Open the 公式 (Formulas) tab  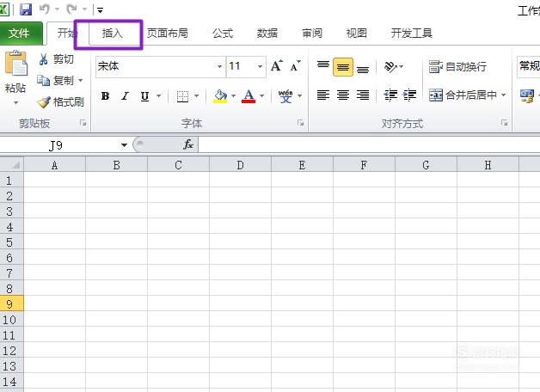point(223,34)
